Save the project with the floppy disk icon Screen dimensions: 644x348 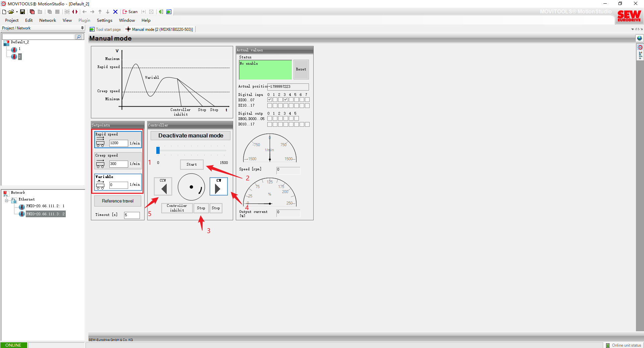point(22,12)
